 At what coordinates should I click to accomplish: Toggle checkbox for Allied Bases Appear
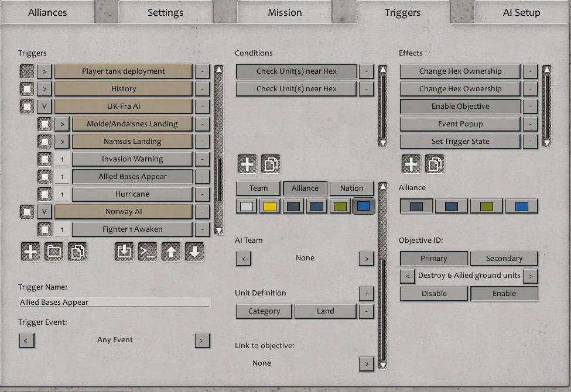(45, 177)
